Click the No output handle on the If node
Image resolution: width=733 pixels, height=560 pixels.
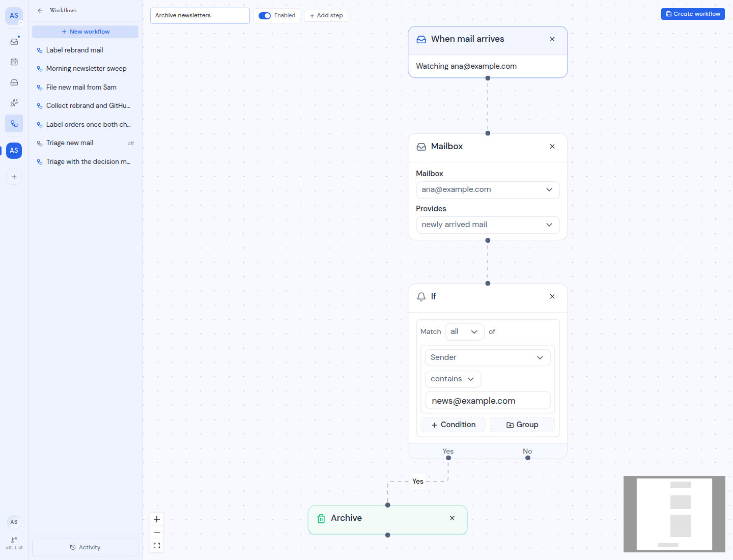pyautogui.click(x=528, y=458)
